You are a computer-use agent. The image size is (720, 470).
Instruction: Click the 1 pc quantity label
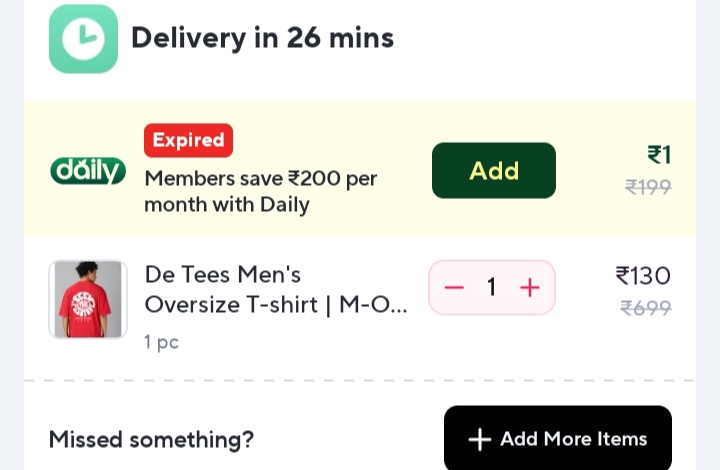161,342
